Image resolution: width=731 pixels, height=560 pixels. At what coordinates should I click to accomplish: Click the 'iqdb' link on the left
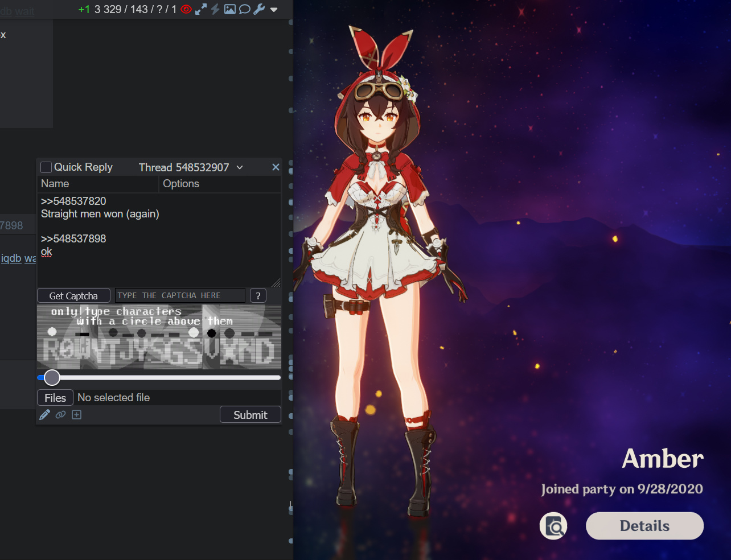[11, 258]
